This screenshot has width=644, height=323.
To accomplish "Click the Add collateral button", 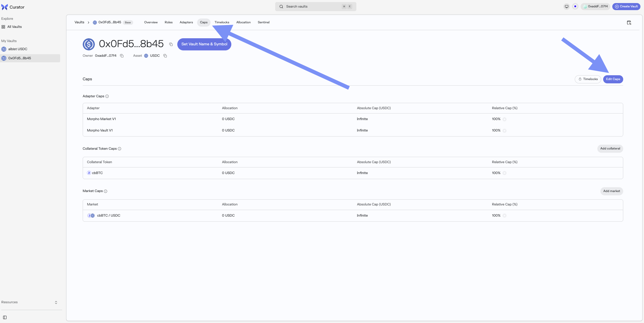I will point(610,148).
